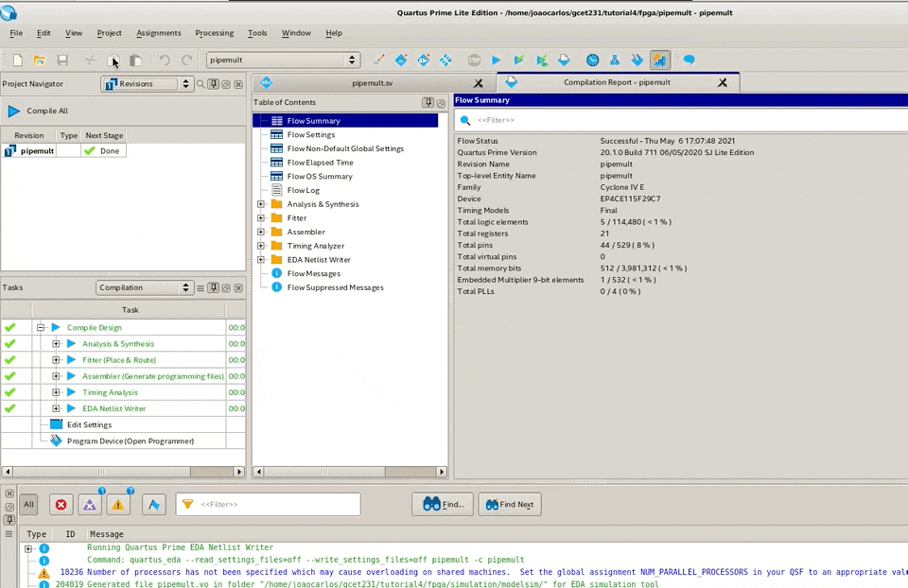This screenshot has width=908, height=588.
Task: Click the blue speech bubble icon
Action: (x=689, y=60)
